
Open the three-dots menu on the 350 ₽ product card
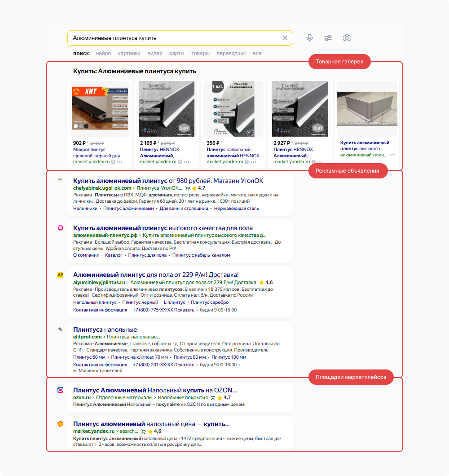point(254,162)
